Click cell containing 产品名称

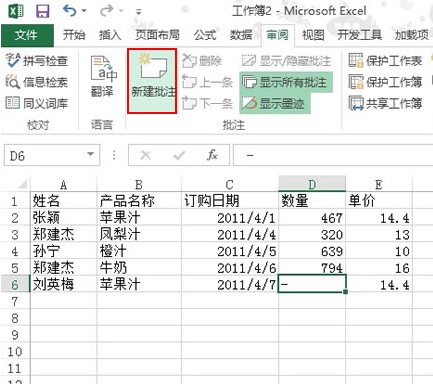[x=139, y=201]
